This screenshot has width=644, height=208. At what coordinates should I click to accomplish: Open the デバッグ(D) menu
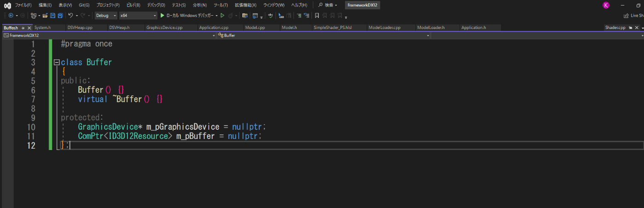pyautogui.click(x=156, y=5)
